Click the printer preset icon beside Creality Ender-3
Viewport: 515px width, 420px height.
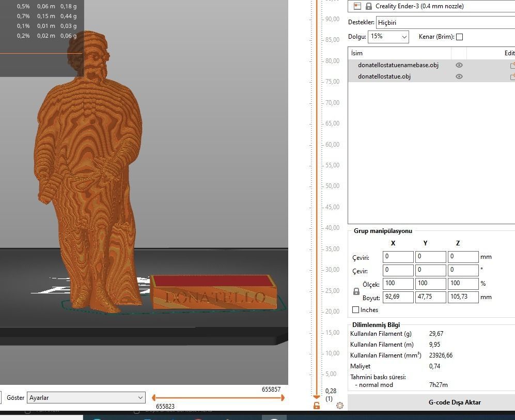(357, 6)
